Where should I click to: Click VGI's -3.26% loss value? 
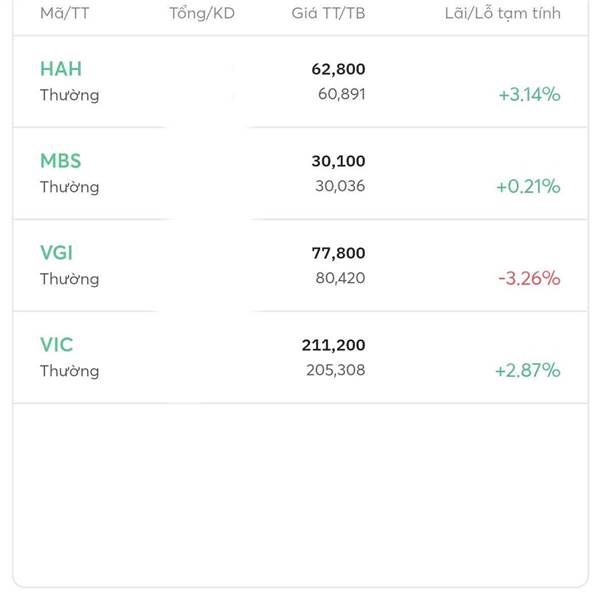[529, 279]
